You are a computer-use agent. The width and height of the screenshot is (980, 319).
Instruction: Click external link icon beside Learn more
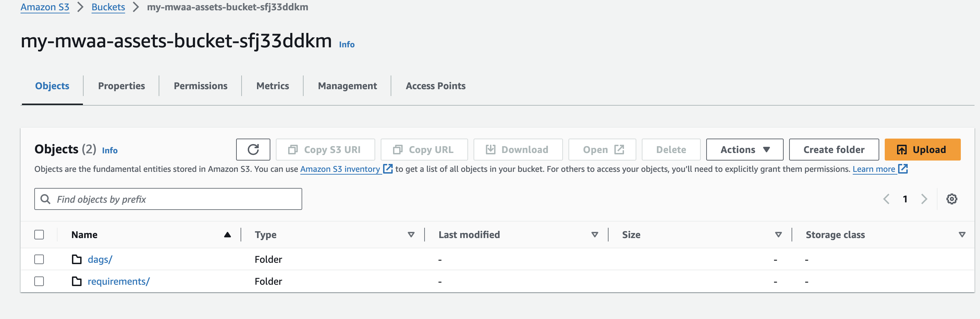[903, 169]
